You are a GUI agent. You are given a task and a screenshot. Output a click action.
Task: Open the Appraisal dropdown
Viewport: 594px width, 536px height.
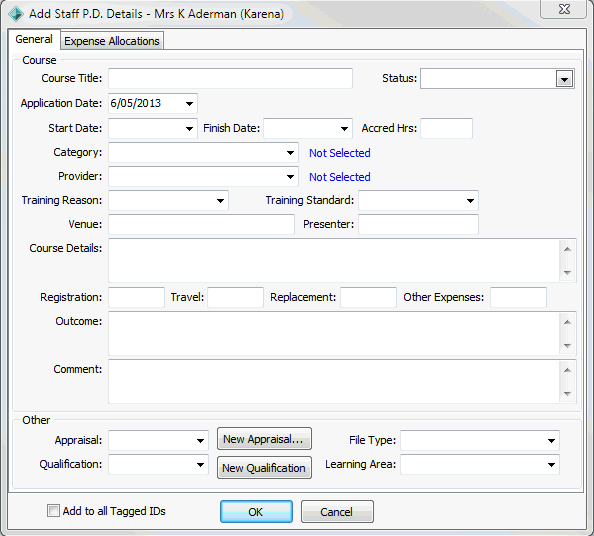[x=200, y=441]
